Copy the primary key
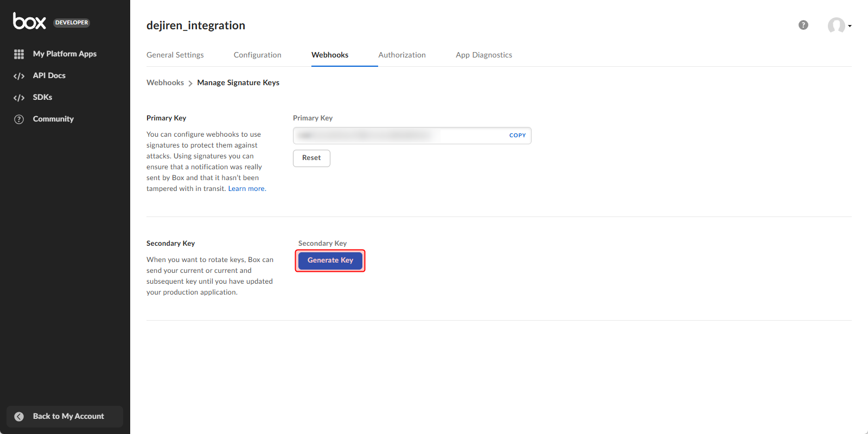This screenshot has height=434, width=868. 518,136
